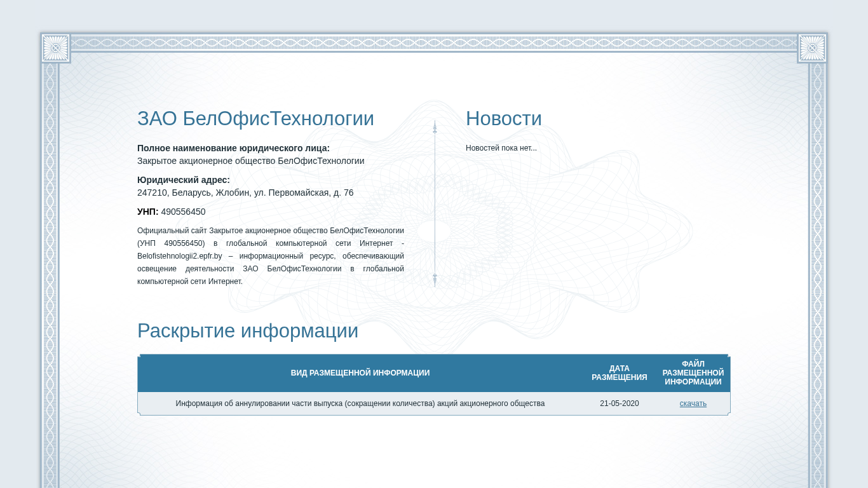Click the address "247210, Беларусь, Жлобин, ул. Первомайская, д. 76"

(245, 193)
